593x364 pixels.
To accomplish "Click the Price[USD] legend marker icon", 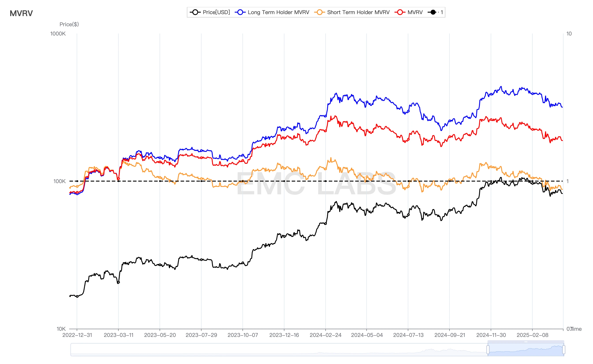I will coord(195,12).
